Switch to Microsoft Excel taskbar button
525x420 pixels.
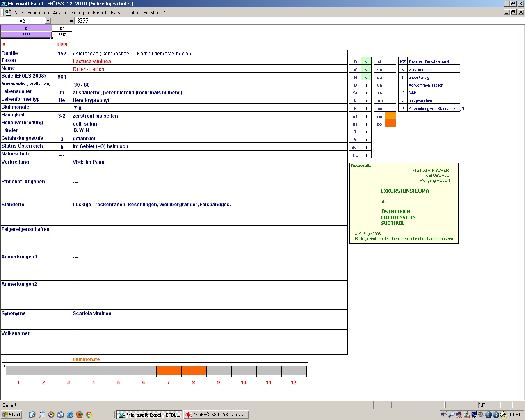click(x=149, y=415)
